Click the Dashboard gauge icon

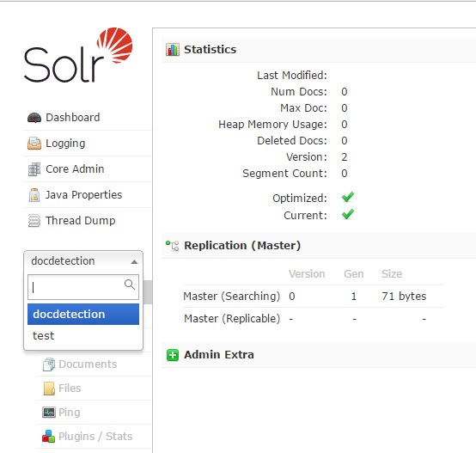point(34,118)
